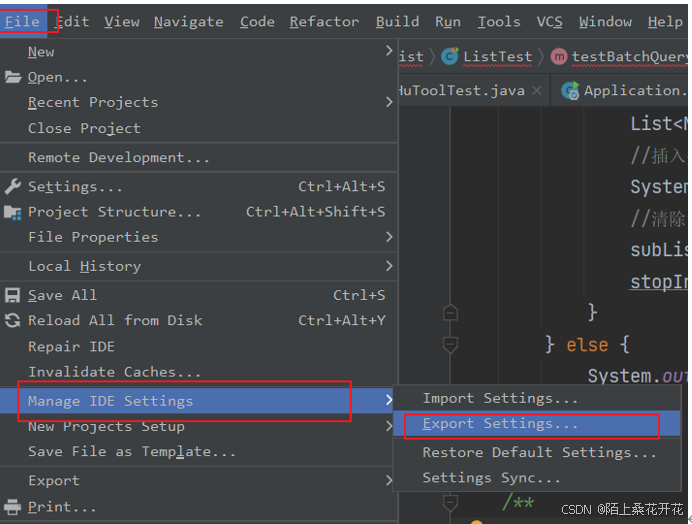Screen dimensions: 692x524
Task: Click the arrow beside Recent Projects
Action: click(389, 102)
